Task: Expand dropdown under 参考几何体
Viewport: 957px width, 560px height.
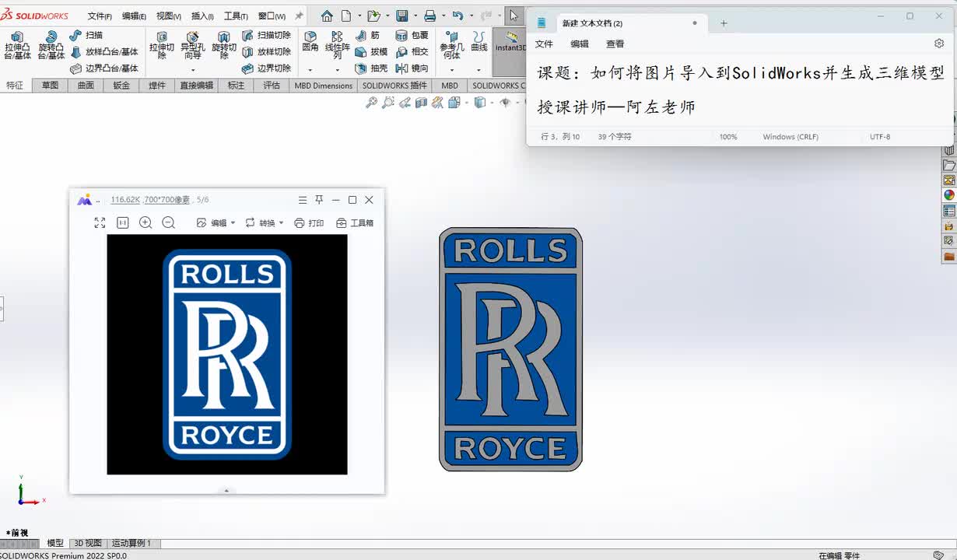Action: [x=452, y=70]
